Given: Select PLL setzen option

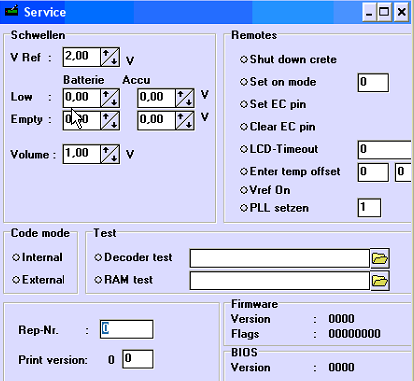Looking at the screenshot, I should point(274,208).
